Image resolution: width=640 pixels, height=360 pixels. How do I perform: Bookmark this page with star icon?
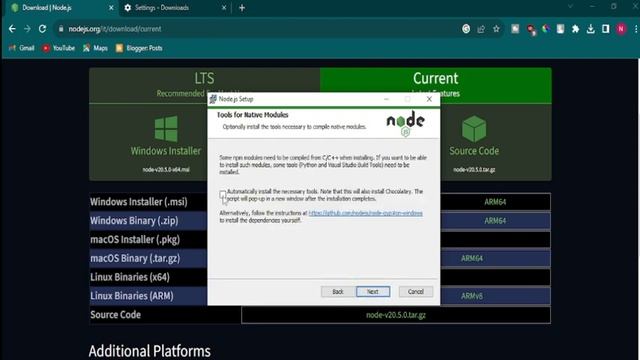[496, 29]
